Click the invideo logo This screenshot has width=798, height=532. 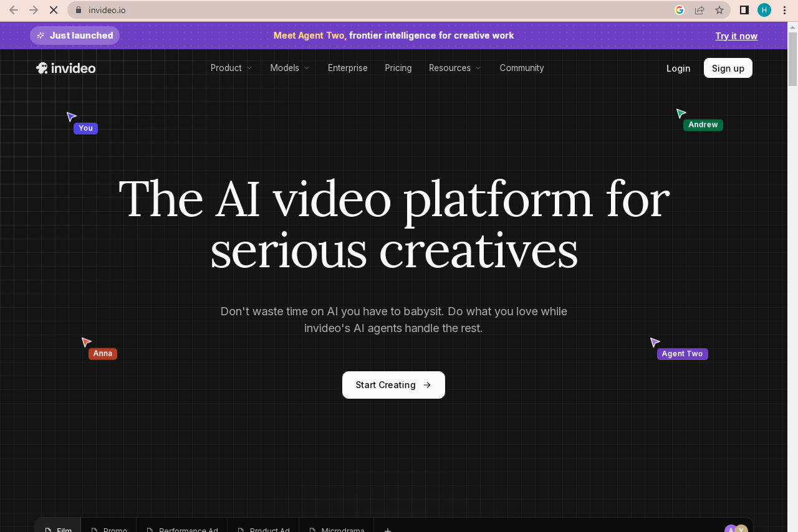65,68
